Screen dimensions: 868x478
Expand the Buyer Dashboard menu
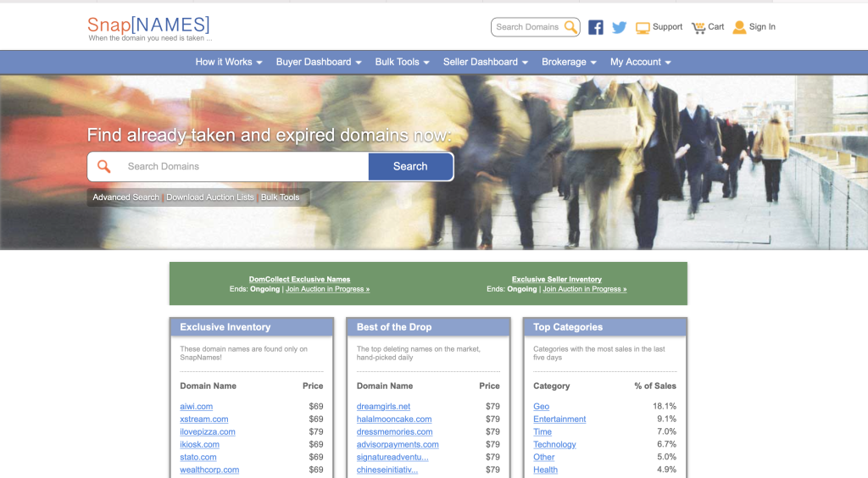319,62
